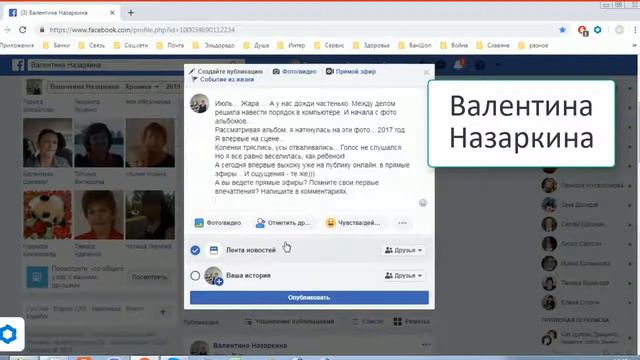Toggle Лента новостей checkbox
Viewport: 640px width, 360px height.
tap(195, 250)
